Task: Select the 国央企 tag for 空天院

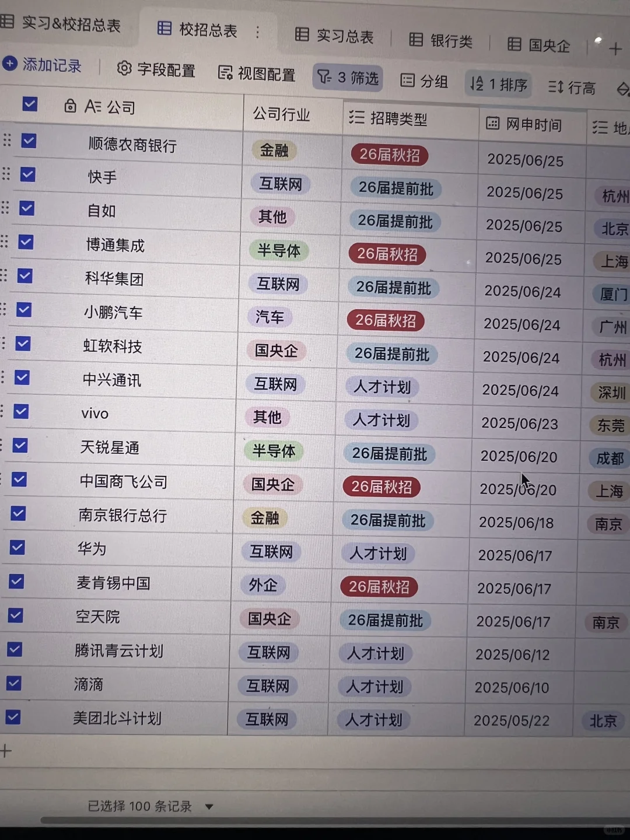Action: tap(269, 619)
